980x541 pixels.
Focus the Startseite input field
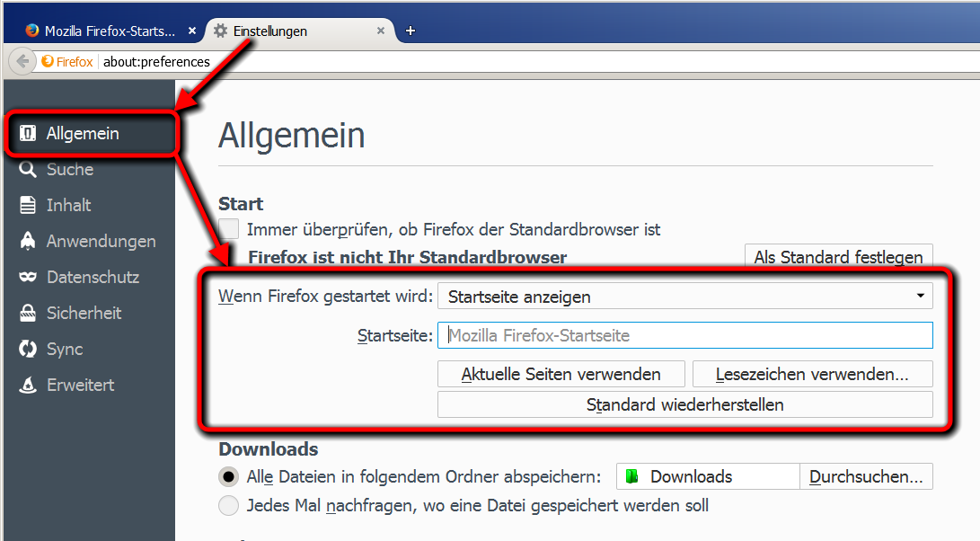[685, 335]
